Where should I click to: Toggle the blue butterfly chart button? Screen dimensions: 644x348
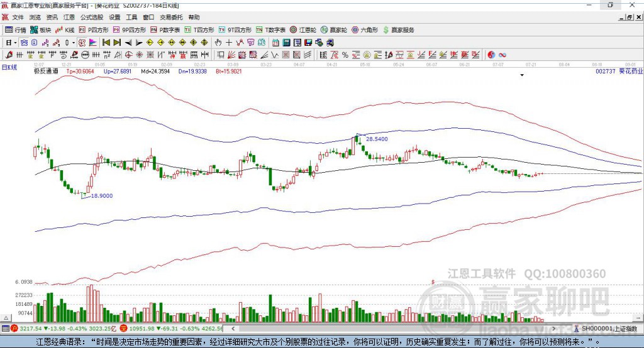pos(25,43)
